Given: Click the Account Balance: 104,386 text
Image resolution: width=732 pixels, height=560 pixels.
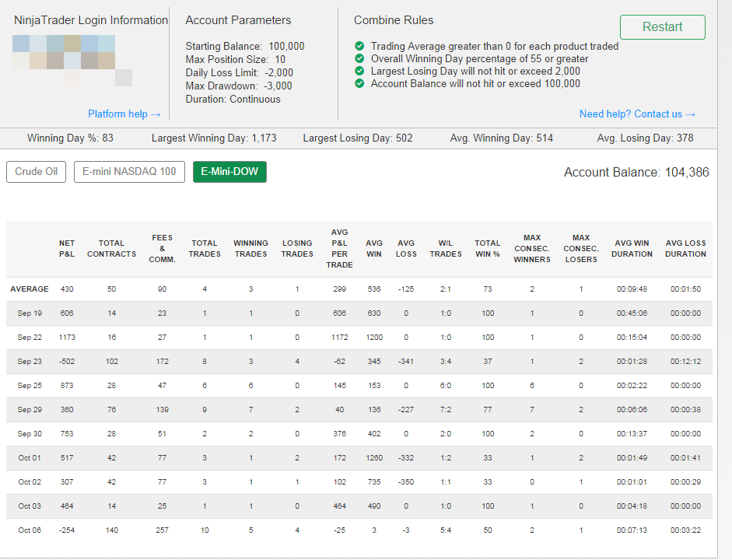Looking at the screenshot, I should pyautogui.click(x=636, y=172).
